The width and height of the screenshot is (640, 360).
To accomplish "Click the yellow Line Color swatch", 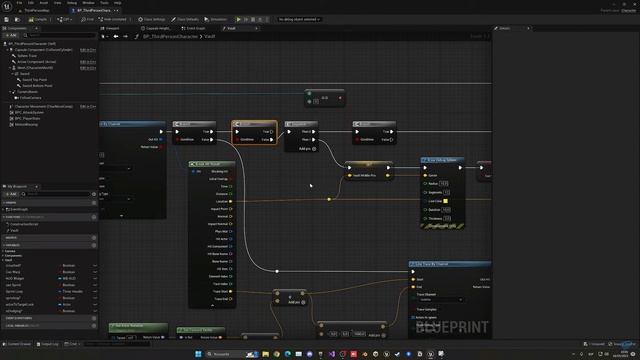I will 446,201.
